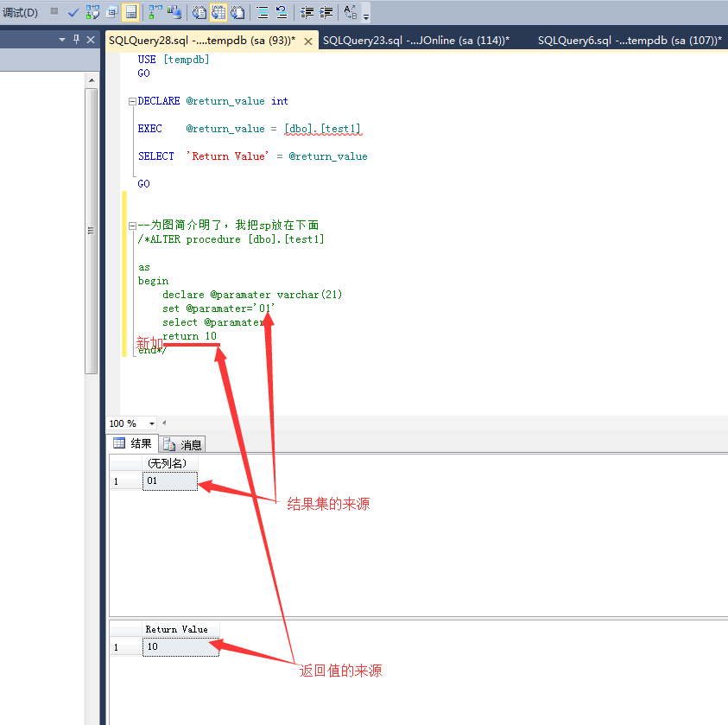Click the Chinese comment line about sp
This screenshot has width=728, height=725.
tap(228, 226)
